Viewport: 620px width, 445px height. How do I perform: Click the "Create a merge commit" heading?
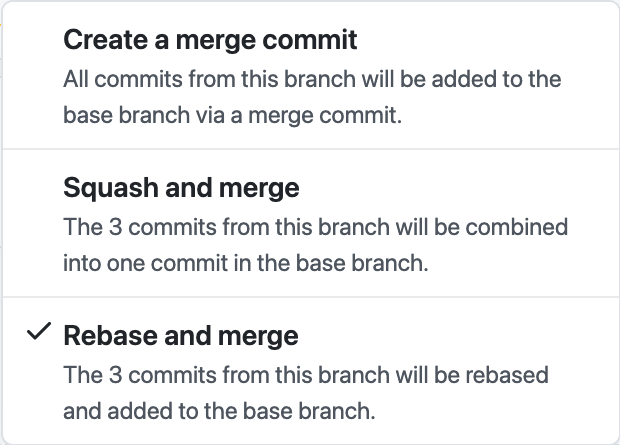click(210, 41)
